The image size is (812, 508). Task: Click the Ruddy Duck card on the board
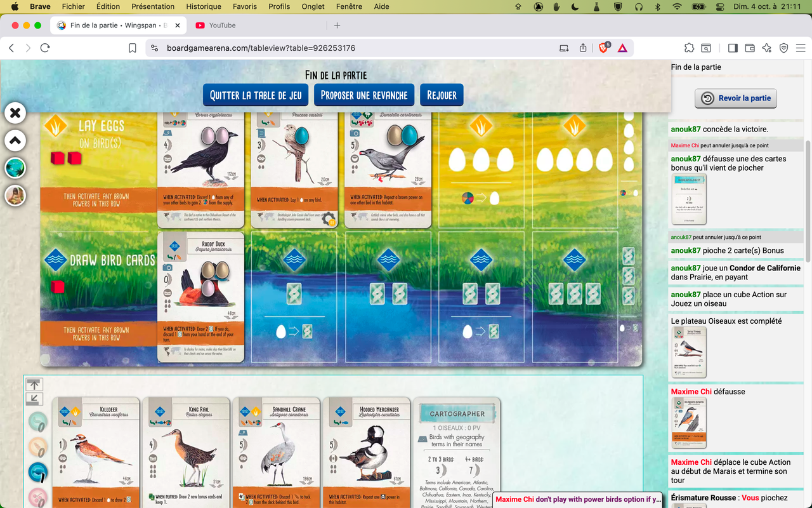200,297
